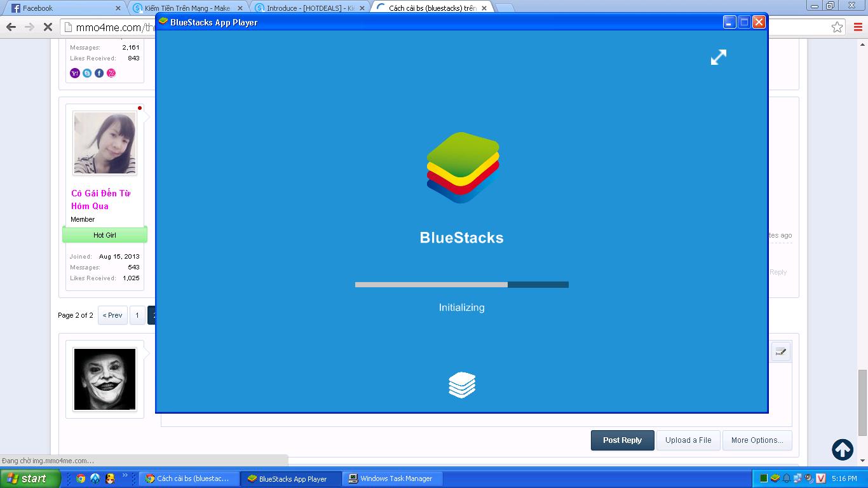This screenshot has height=488, width=868.
Task: Click the BlueStacks stacked logo
Action: tap(463, 168)
